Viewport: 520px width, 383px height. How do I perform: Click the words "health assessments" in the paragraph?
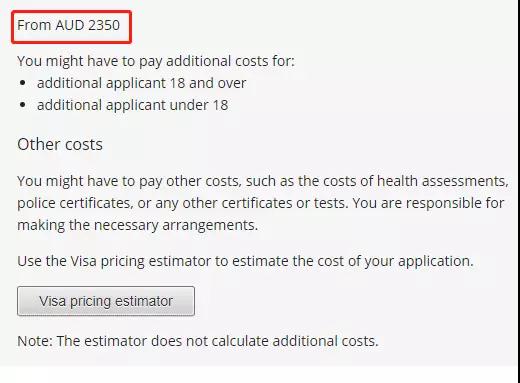[x=443, y=181]
